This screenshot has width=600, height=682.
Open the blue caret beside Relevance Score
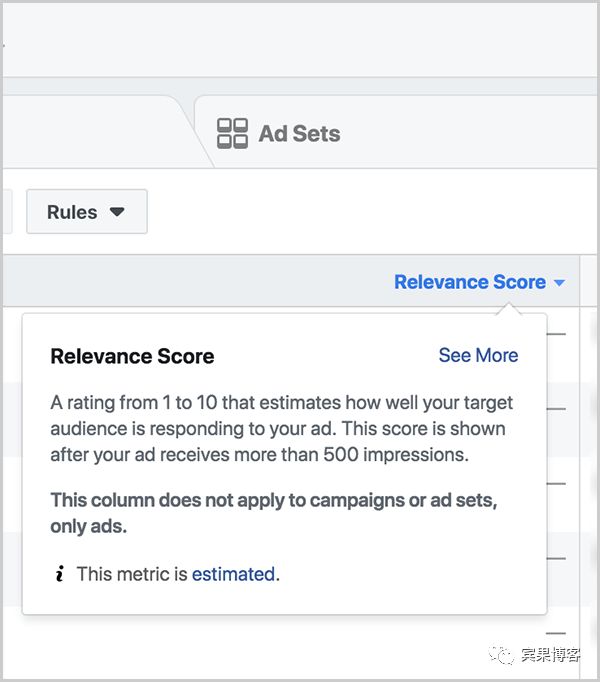[x=559, y=283]
